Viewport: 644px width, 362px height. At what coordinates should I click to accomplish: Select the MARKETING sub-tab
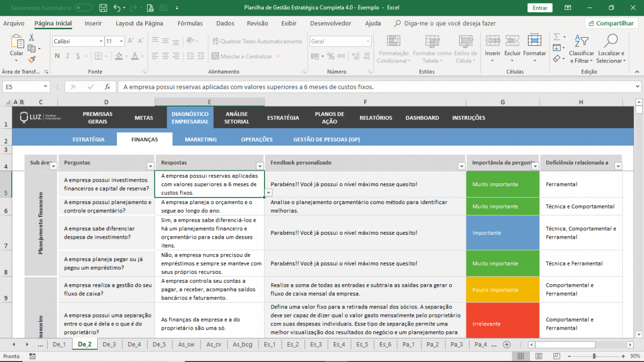201,139
